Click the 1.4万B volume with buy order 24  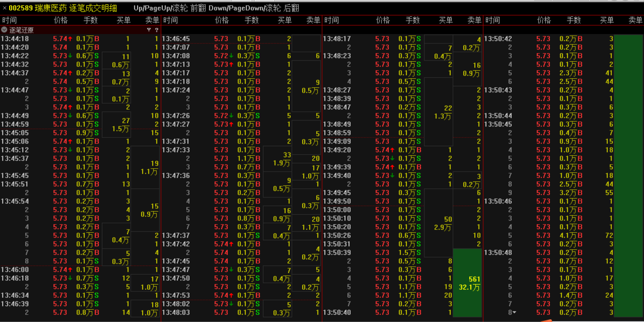click(x=571, y=296)
